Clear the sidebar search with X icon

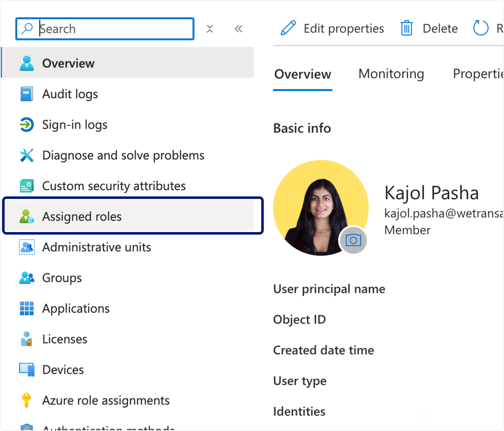pos(210,29)
